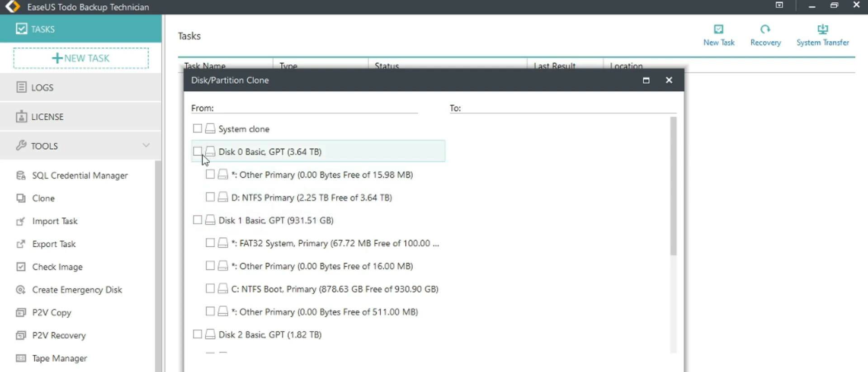Click the NEW TASK button

[x=81, y=58]
